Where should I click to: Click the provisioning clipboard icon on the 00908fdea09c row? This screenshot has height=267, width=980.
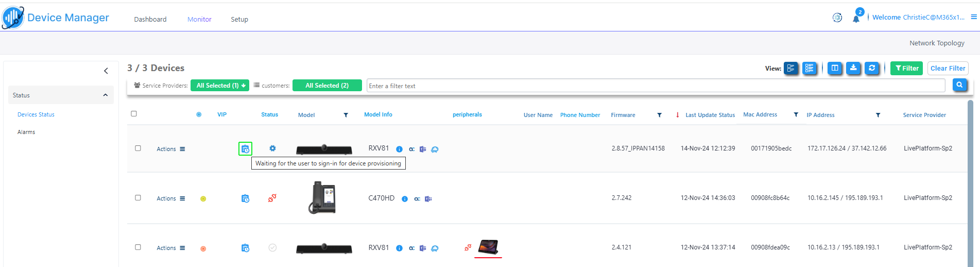click(245, 248)
